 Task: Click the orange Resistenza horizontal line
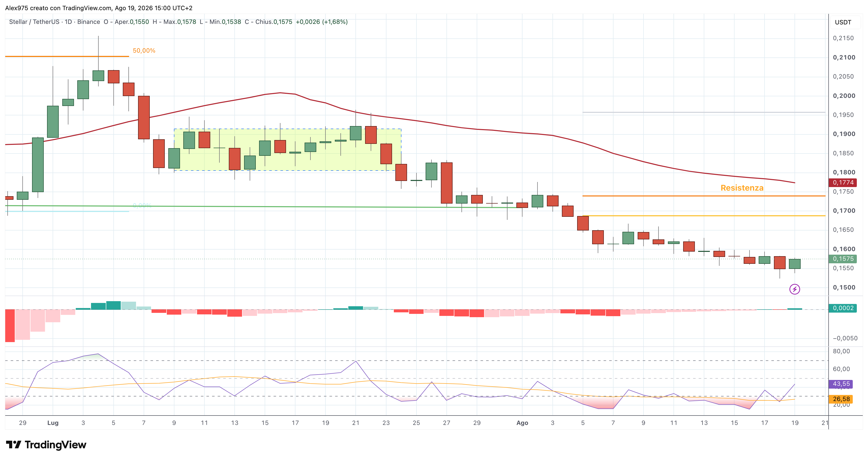(704, 196)
